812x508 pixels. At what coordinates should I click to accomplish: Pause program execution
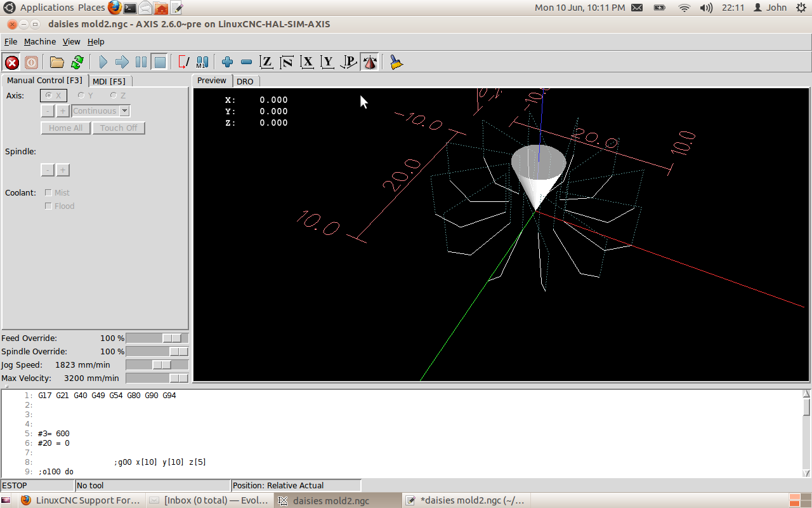click(141, 62)
